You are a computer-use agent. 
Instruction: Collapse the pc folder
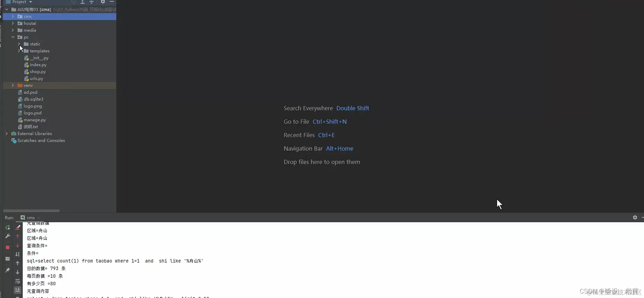click(13, 37)
